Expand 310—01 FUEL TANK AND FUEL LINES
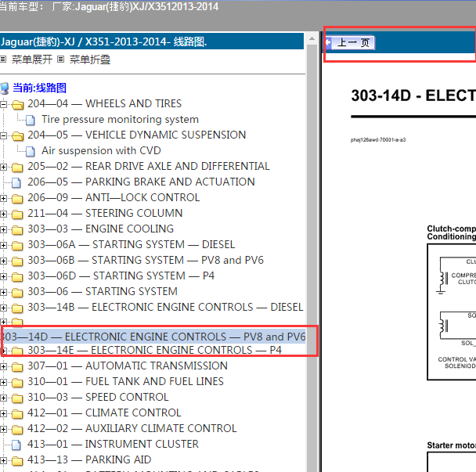The width and height of the screenshot is (476, 472). pos(3,383)
